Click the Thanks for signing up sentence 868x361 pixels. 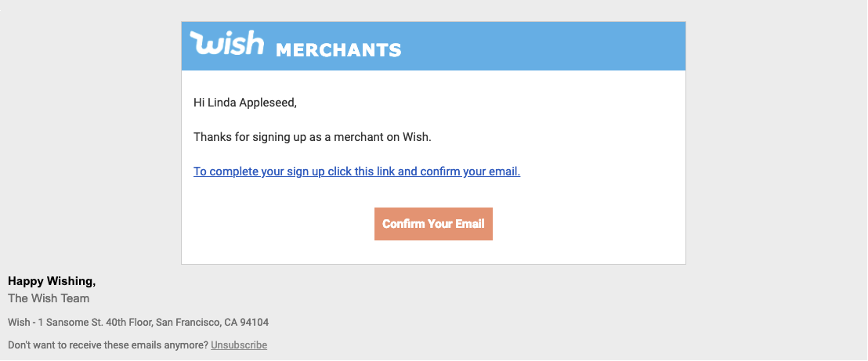[x=313, y=137]
